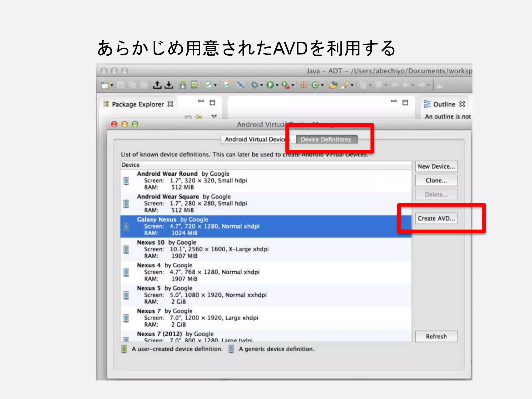Image resolution: width=532 pixels, height=399 pixels.
Task: Click the Lint check checkmark icon
Action: (208, 85)
